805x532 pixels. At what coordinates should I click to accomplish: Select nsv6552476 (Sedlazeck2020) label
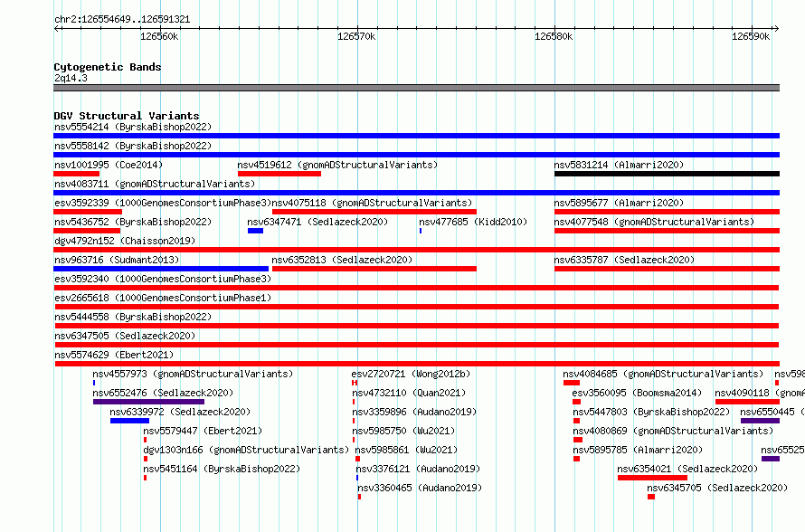tap(163, 393)
